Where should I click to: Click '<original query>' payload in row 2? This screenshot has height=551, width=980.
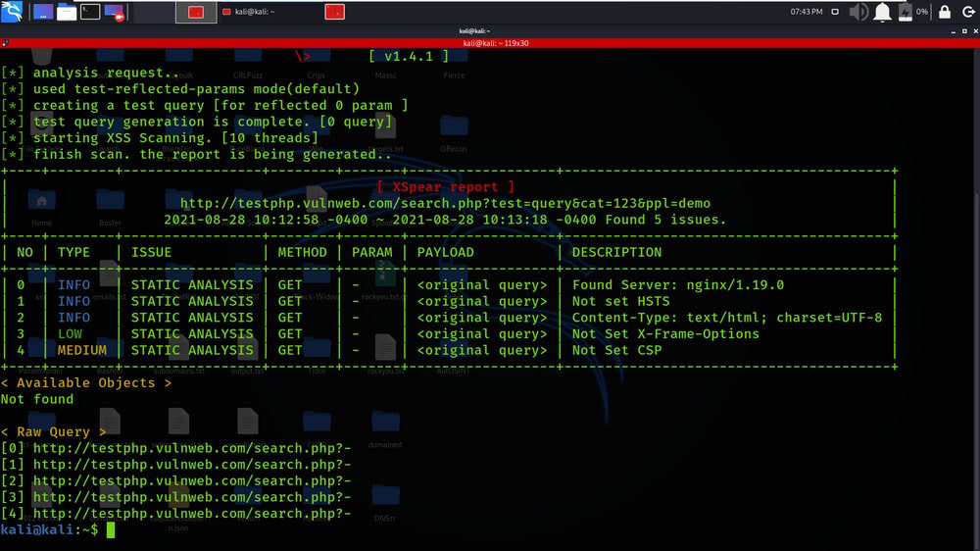click(x=482, y=317)
